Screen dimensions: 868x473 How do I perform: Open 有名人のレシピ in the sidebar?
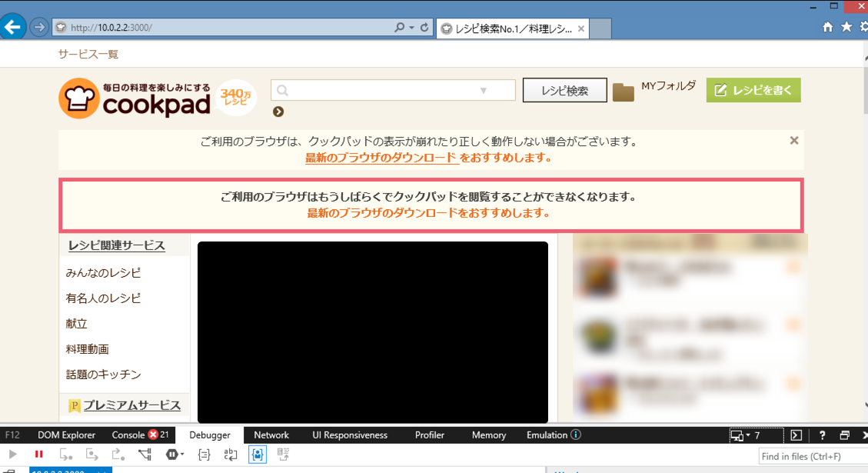[104, 298]
